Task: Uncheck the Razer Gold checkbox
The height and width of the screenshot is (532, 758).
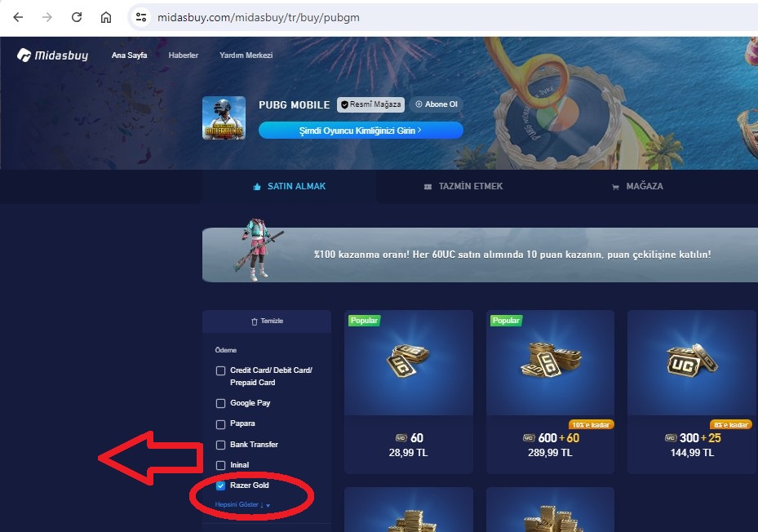Action: (220, 485)
